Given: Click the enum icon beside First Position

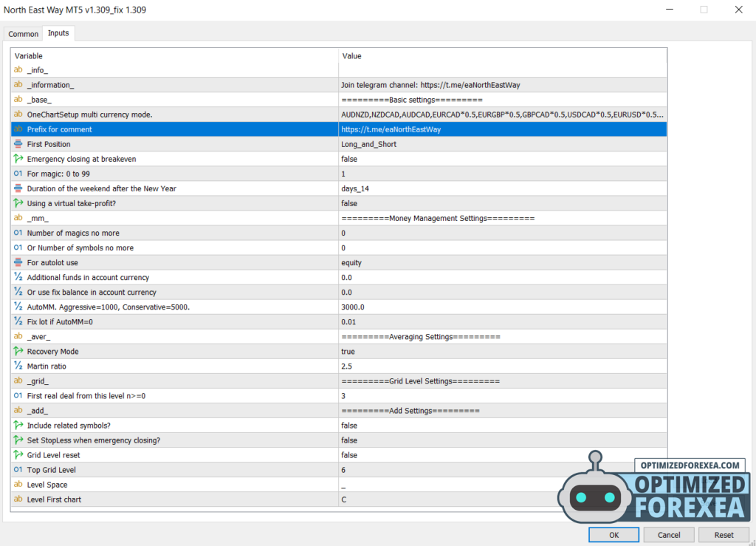Looking at the screenshot, I should pyautogui.click(x=18, y=144).
